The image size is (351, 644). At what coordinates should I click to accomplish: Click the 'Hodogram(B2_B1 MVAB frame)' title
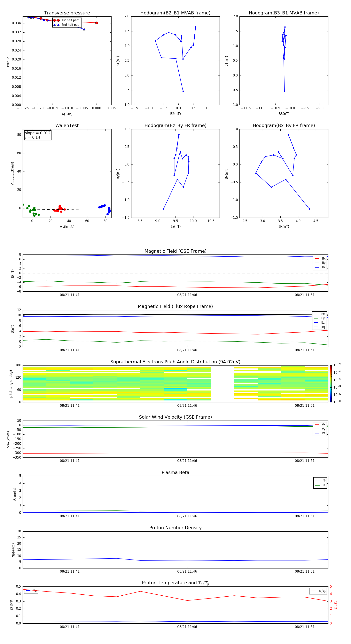pyautogui.click(x=175, y=13)
